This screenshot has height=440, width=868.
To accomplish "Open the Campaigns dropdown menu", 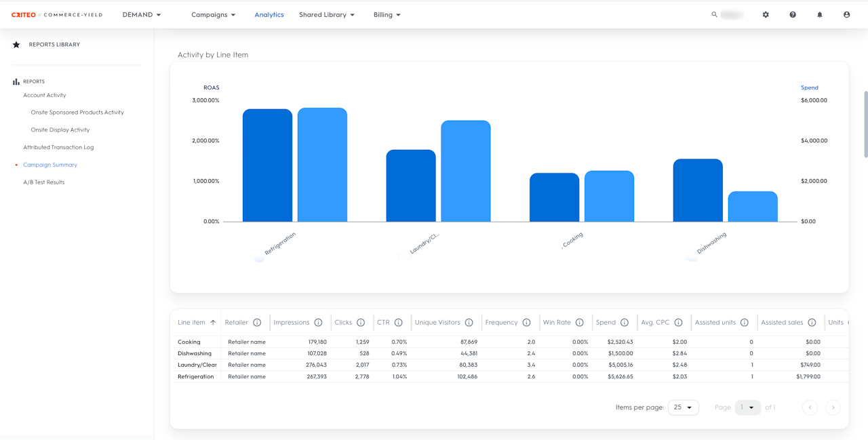I will 213,15.
